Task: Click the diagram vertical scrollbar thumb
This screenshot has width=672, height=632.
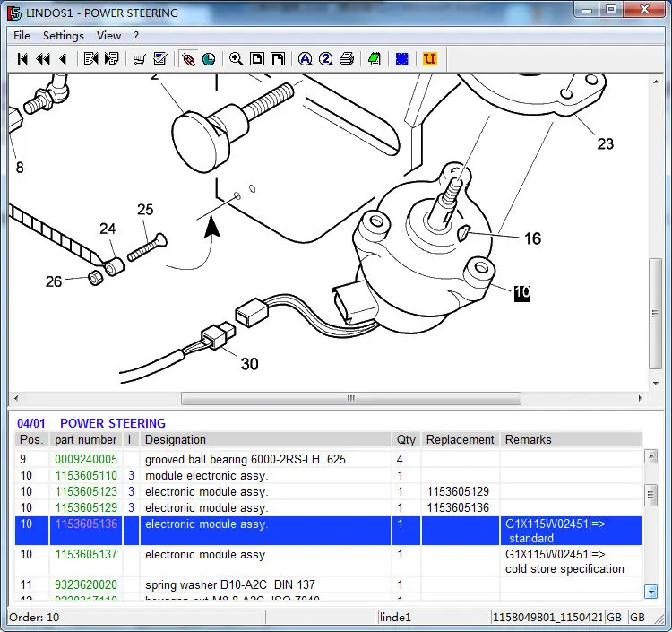Action: click(x=655, y=314)
